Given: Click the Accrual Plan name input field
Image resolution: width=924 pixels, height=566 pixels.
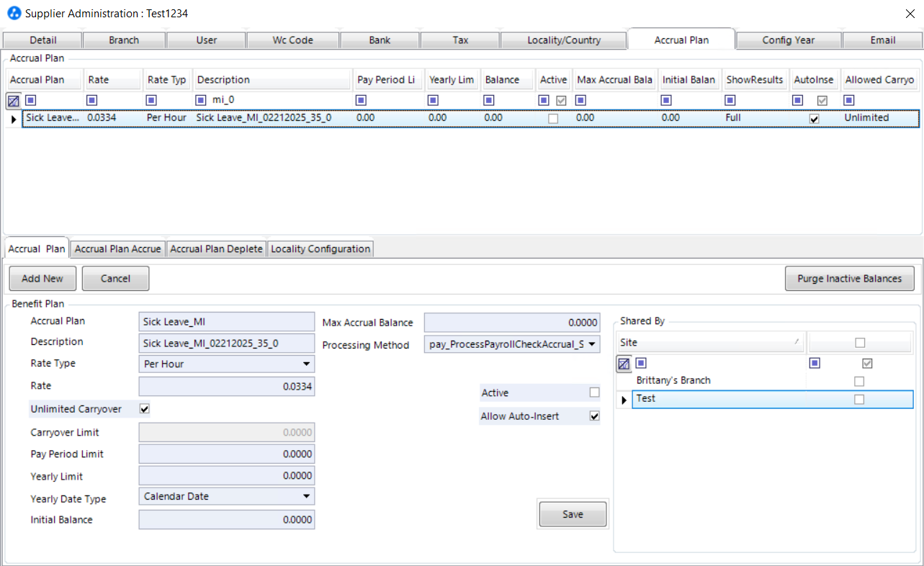Looking at the screenshot, I should coord(226,322).
